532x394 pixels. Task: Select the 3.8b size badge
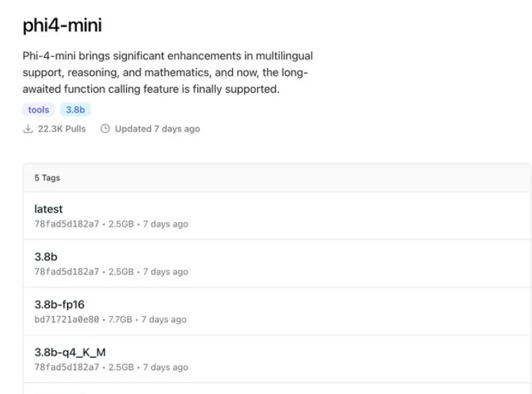[75, 109]
